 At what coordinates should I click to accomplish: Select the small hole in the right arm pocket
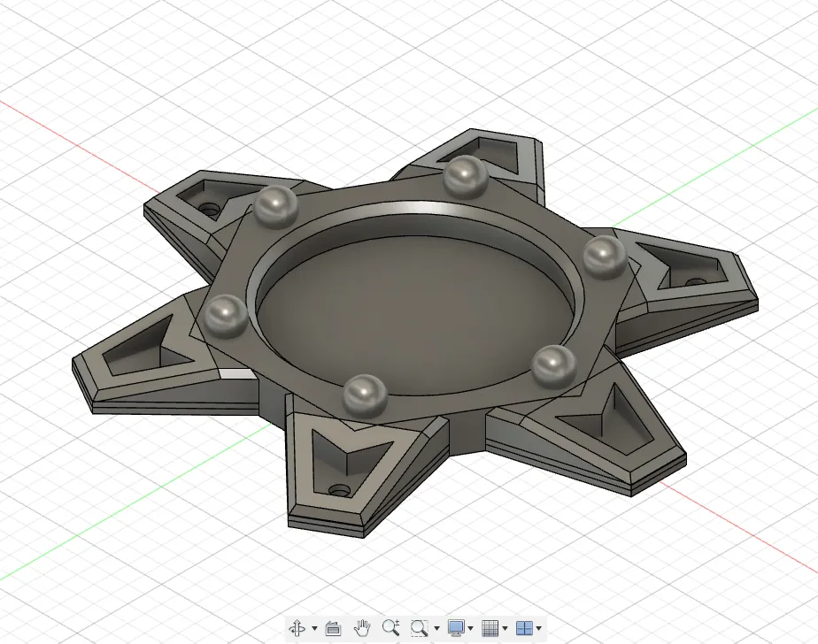(x=696, y=282)
